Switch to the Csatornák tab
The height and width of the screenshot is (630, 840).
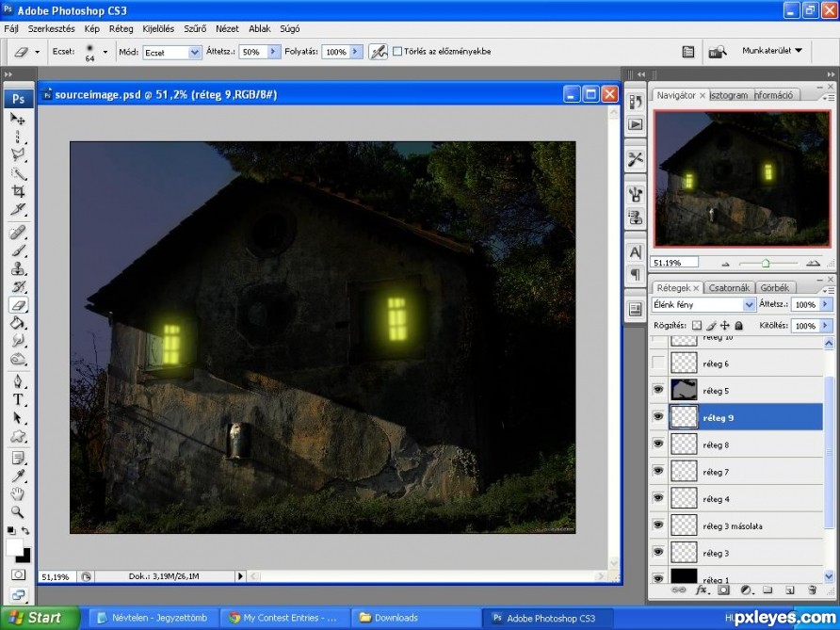(x=729, y=287)
